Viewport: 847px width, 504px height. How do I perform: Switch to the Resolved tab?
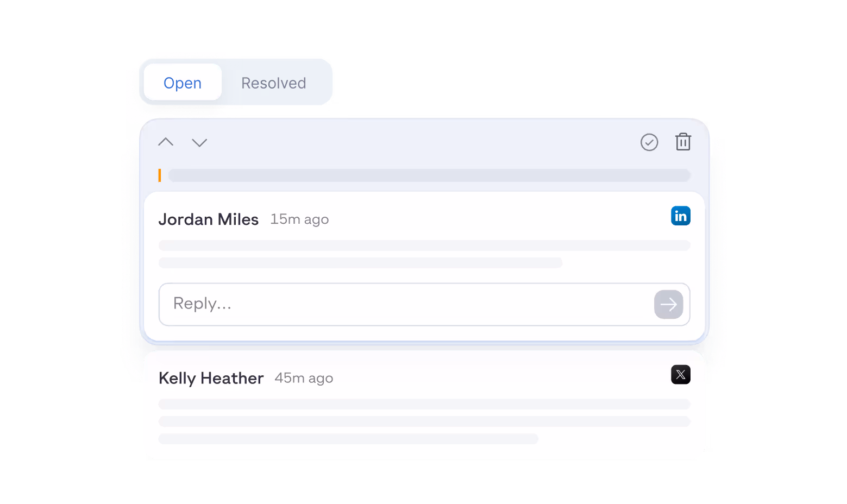point(274,83)
